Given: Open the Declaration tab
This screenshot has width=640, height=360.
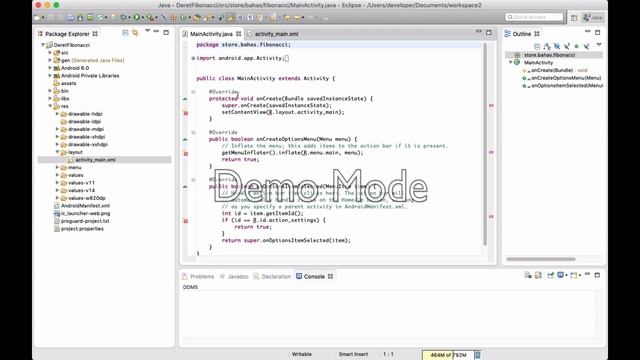Looking at the screenshot, I should (272, 277).
